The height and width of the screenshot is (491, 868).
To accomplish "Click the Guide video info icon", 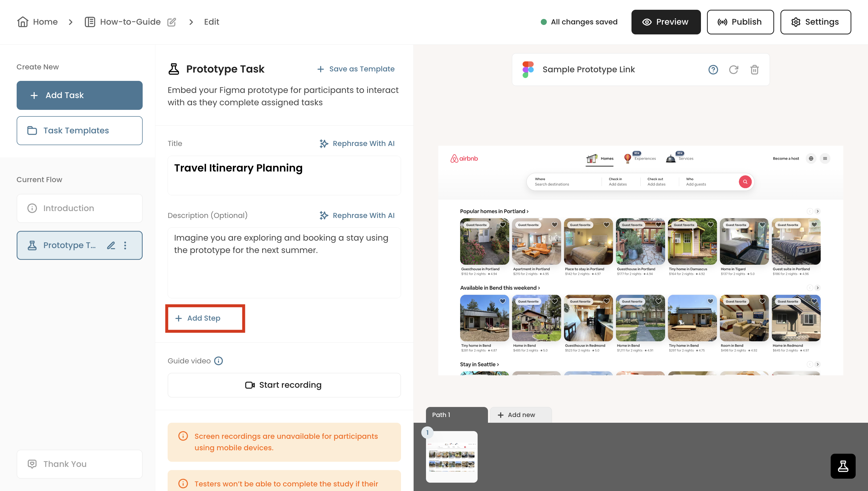I will tap(219, 361).
